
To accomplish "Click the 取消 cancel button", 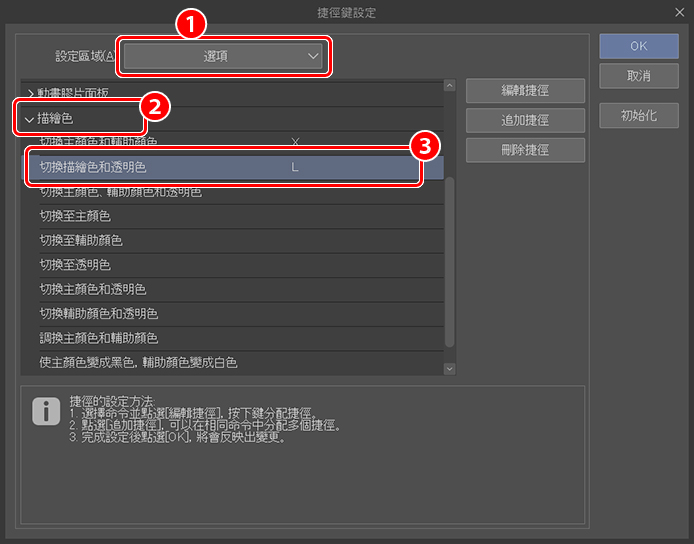I will point(639,76).
